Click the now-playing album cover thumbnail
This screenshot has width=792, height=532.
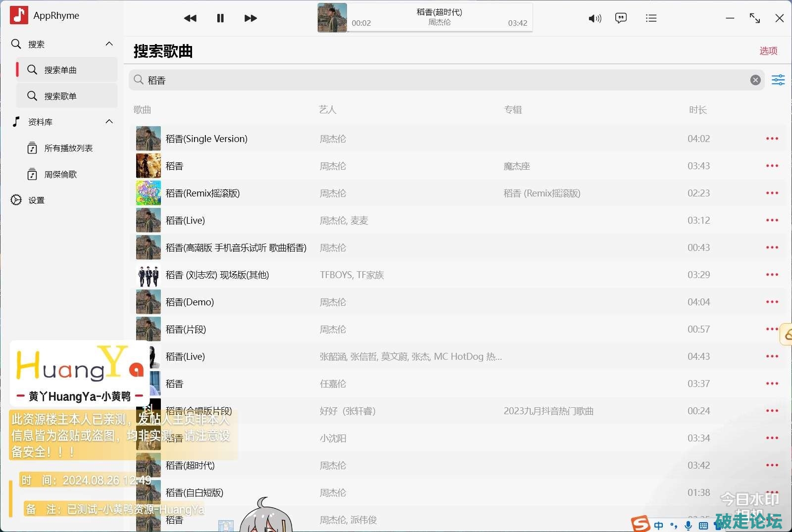(x=332, y=18)
